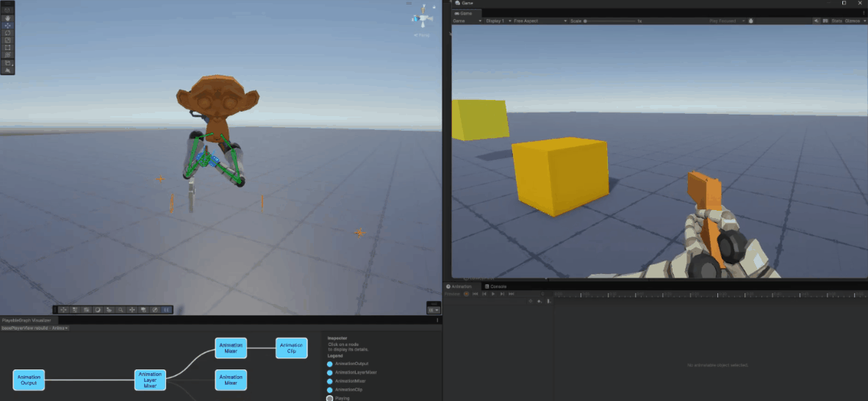Viewport: 868px width, 401px height.
Task: Select the Rotate tool in Scene toolbar
Action: pyautogui.click(x=7, y=32)
